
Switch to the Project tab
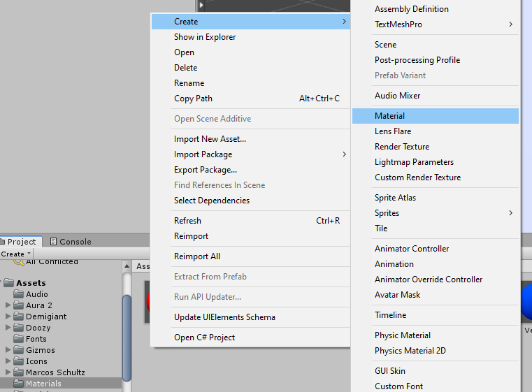pyautogui.click(x=20, y=242)
